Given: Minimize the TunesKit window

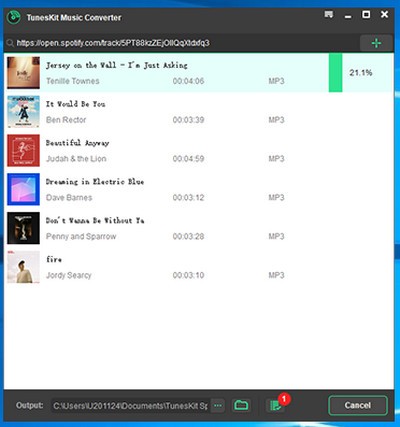Looking at the screenshot, I should [348, 17].
